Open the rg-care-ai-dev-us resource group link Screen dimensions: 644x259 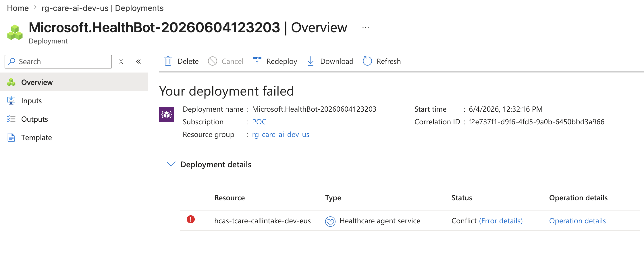[281, 135]
